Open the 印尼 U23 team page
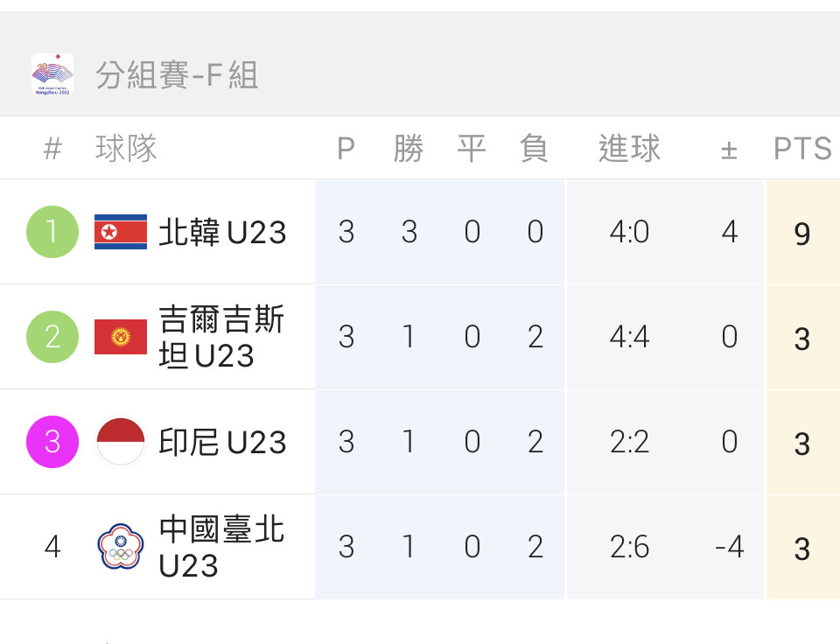This screenshot has width=840, height=644. click(x=222, y=442)
